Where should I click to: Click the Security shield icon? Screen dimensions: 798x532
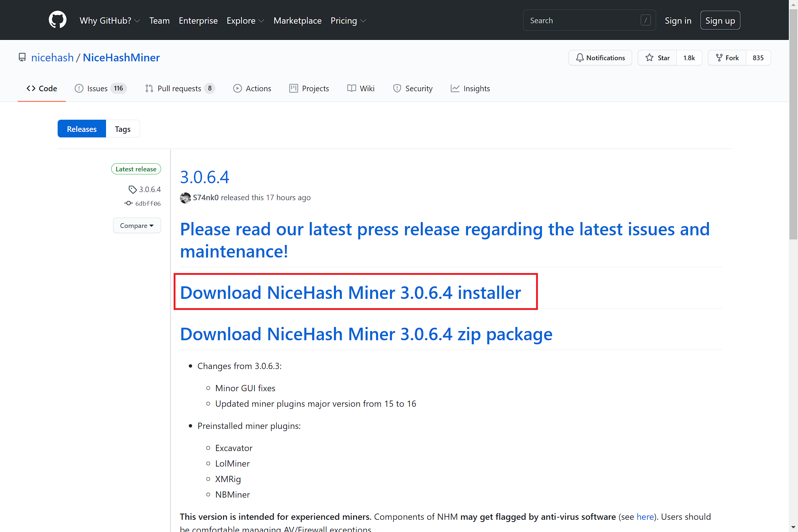[x=397, y=88]
